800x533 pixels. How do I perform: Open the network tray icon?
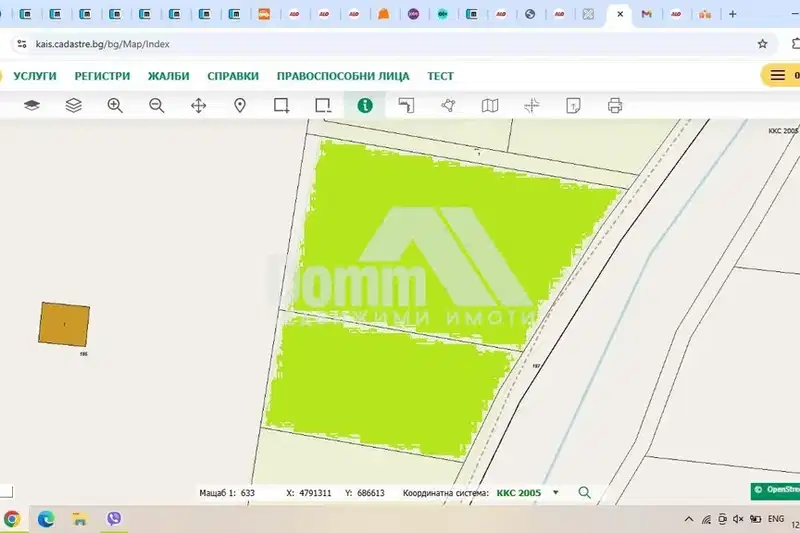click(x=706, y=519)
